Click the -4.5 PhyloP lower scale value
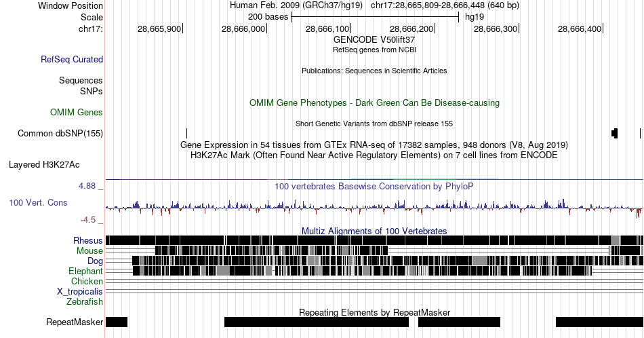Screen dimensions: 644x338 88,220
